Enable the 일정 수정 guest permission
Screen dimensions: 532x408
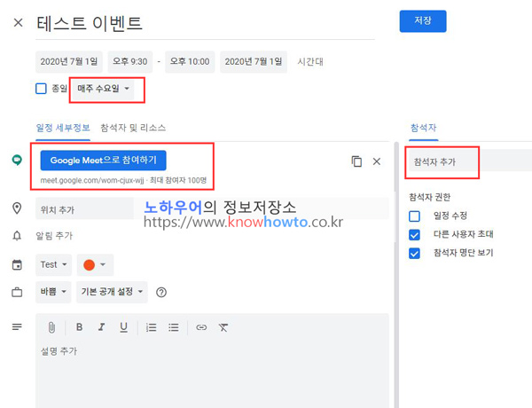414,216
